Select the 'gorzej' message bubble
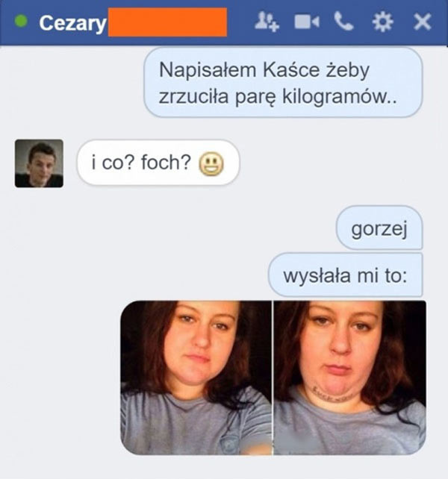This screenshot has height=479, width=448. point(379,228)
